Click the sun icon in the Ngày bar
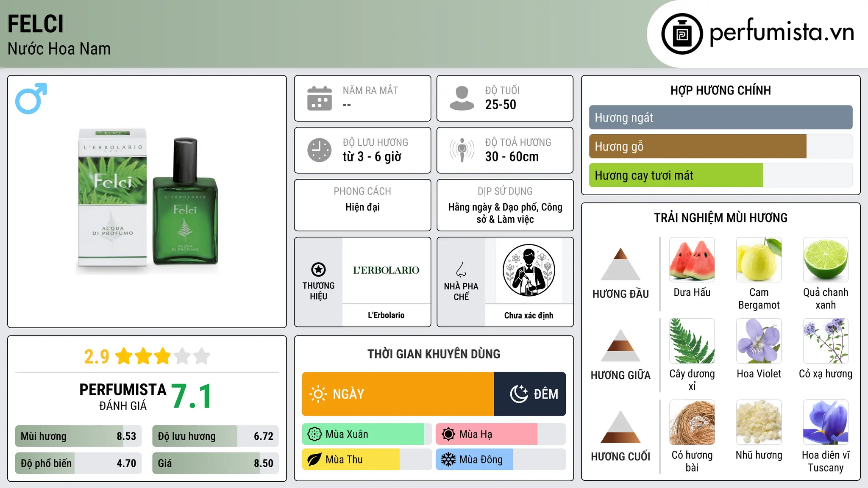Viewport: 868px width, 488px height. pyautogui.click(x=318, y=394)
